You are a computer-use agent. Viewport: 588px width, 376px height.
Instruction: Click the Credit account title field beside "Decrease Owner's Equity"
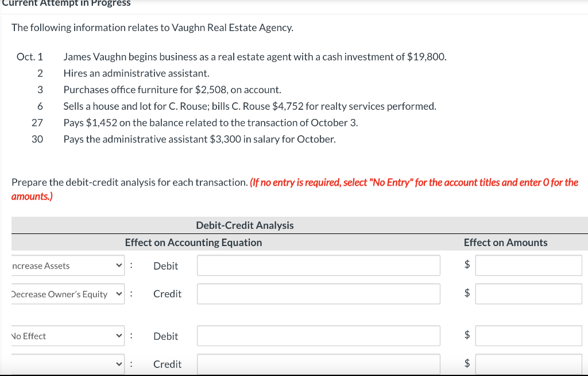pos(318,293)
